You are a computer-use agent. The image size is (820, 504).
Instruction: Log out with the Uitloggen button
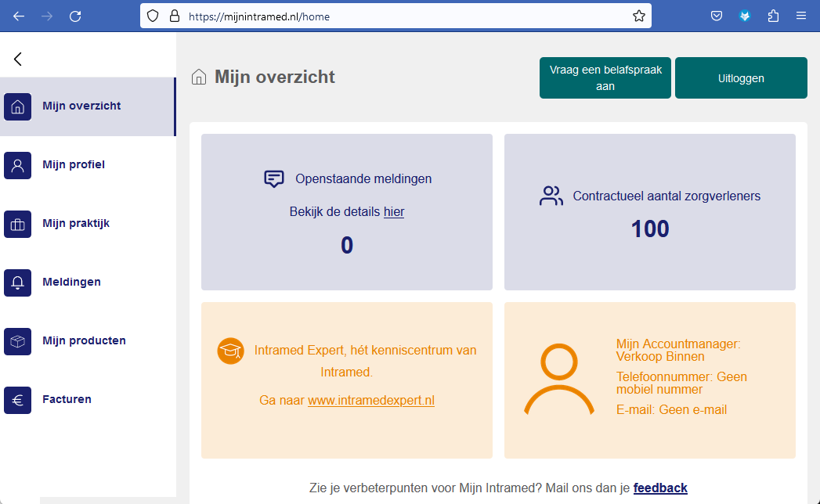click(x=741, y=78)
